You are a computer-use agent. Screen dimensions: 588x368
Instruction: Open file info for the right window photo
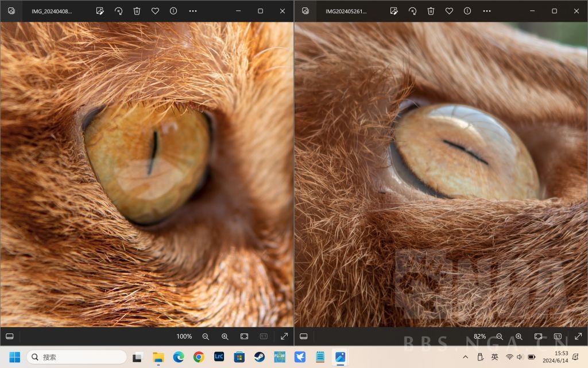click(467, 11)
